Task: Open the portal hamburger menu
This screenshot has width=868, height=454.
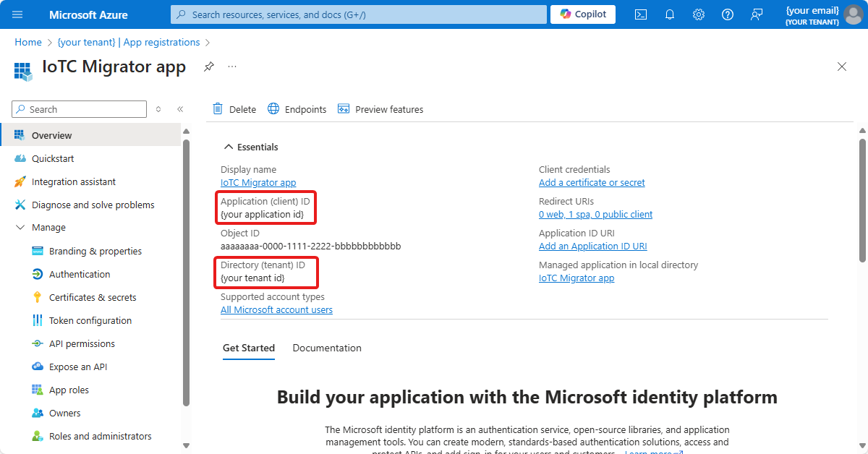Action: tap(17, 14)
